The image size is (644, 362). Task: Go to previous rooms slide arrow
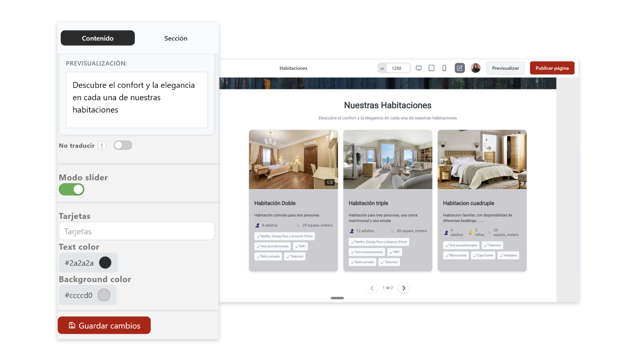click(372, 288)
